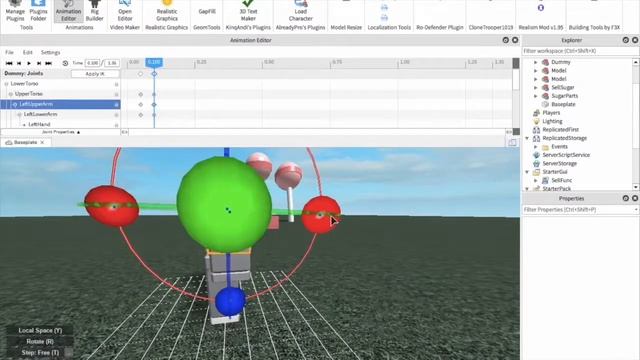Step to the previous keyframe
Screen dimensions: 640x360
(19, 63)
